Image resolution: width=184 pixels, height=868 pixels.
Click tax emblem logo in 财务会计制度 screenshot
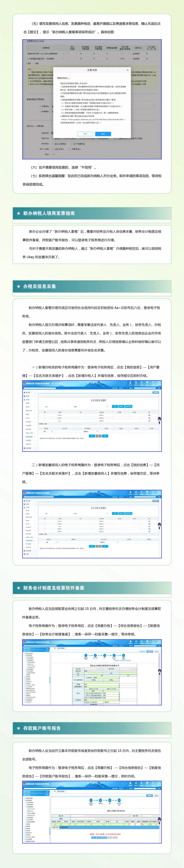(x=25, y=642)
